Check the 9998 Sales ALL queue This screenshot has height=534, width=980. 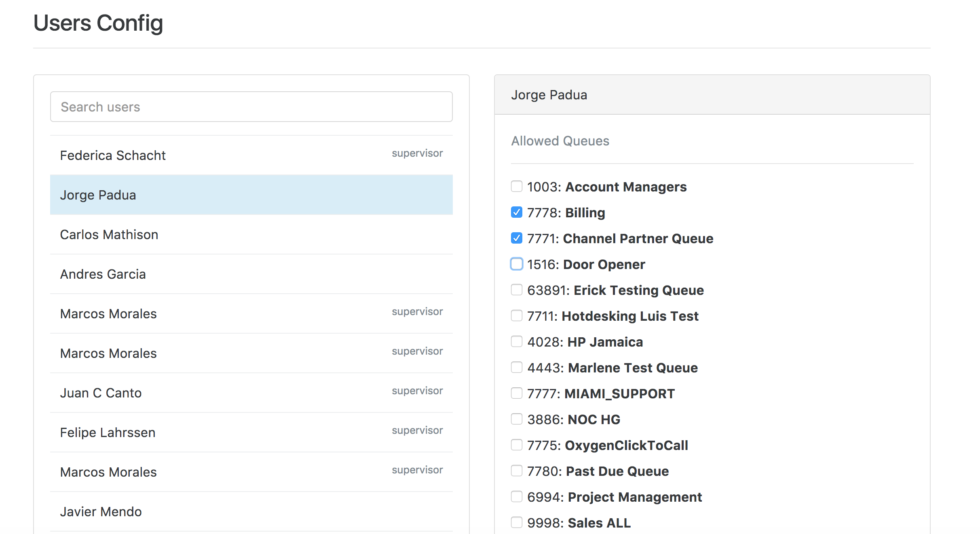click(x=516, y=523)
